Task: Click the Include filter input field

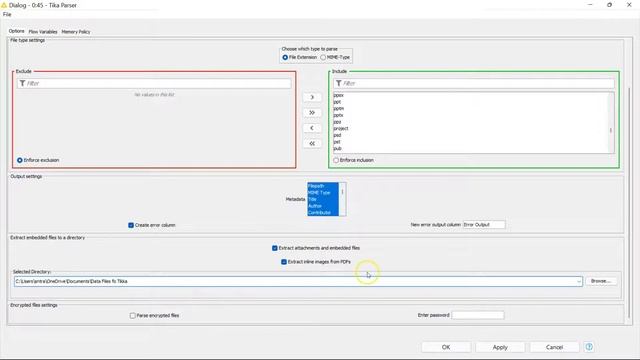Action: click(473, 83)
